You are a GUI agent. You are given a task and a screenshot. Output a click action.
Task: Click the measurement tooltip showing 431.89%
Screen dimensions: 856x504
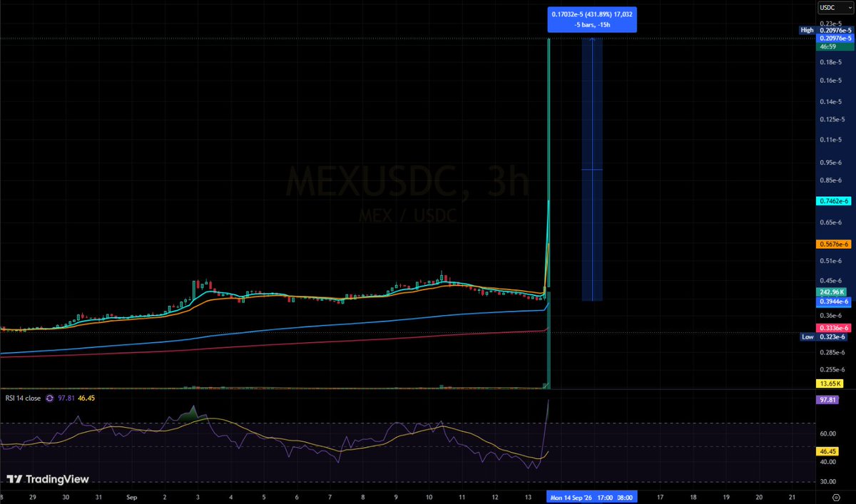[x=592, y=19]
